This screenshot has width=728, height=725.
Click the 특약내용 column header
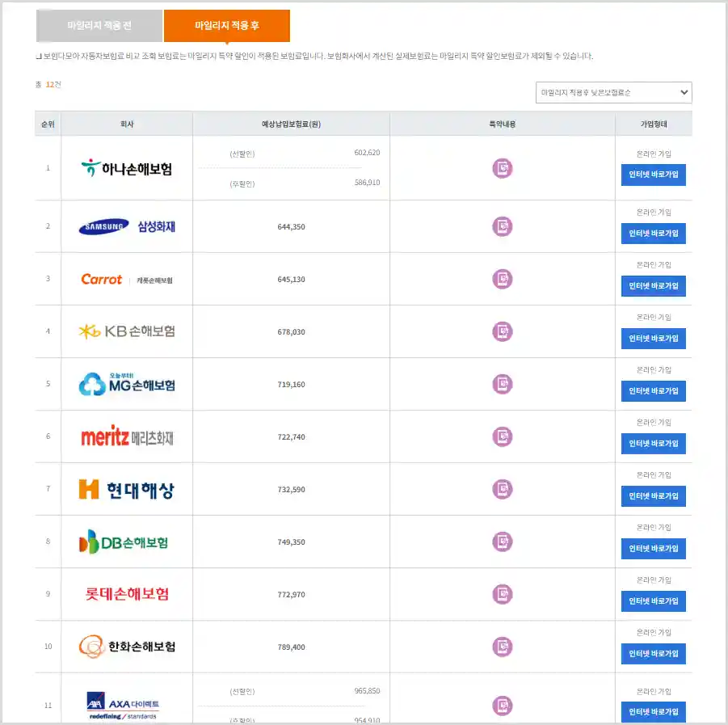503,124
